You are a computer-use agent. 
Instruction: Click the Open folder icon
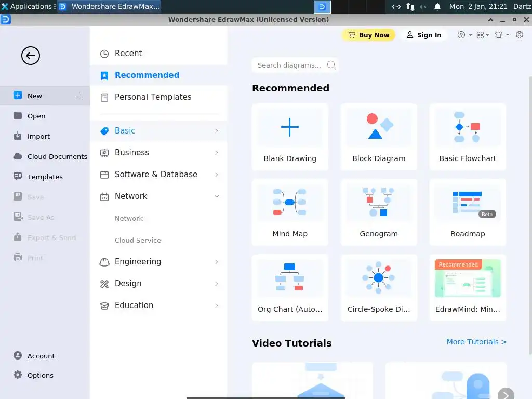(x=18, y=116)
